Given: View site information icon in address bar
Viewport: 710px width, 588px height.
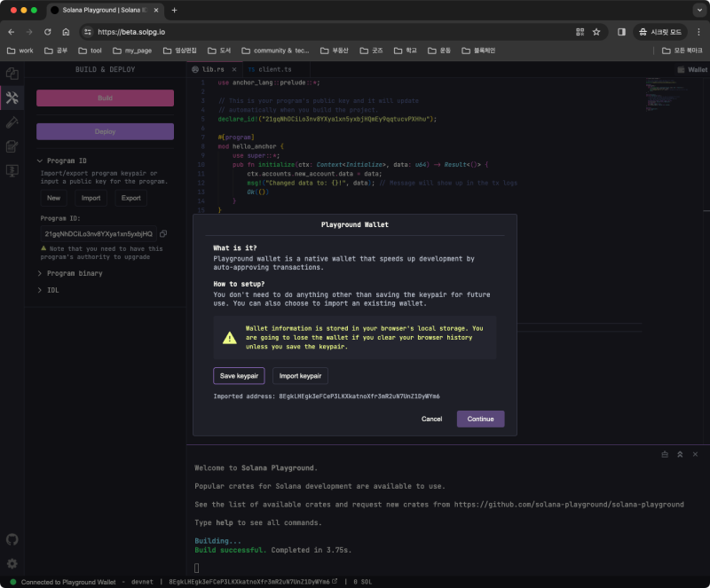Looking at the screenshot, I should 88,32.
